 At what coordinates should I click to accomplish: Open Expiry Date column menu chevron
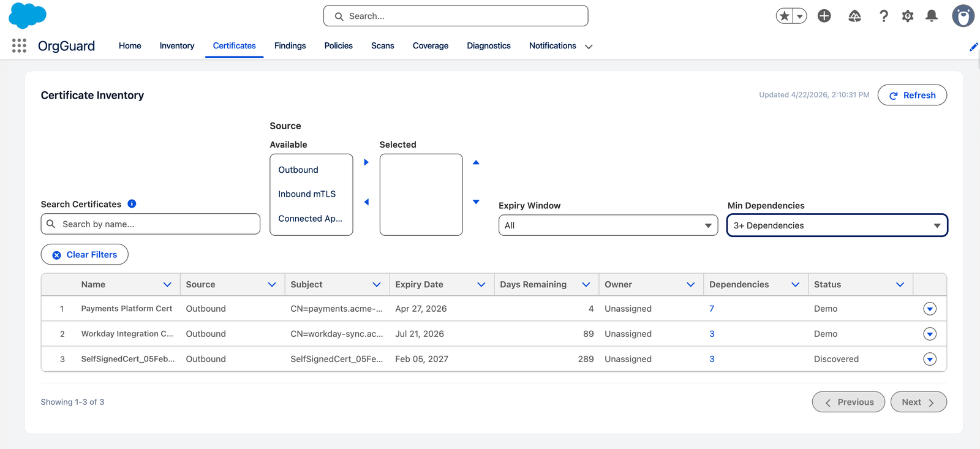(x=481, y=285)
